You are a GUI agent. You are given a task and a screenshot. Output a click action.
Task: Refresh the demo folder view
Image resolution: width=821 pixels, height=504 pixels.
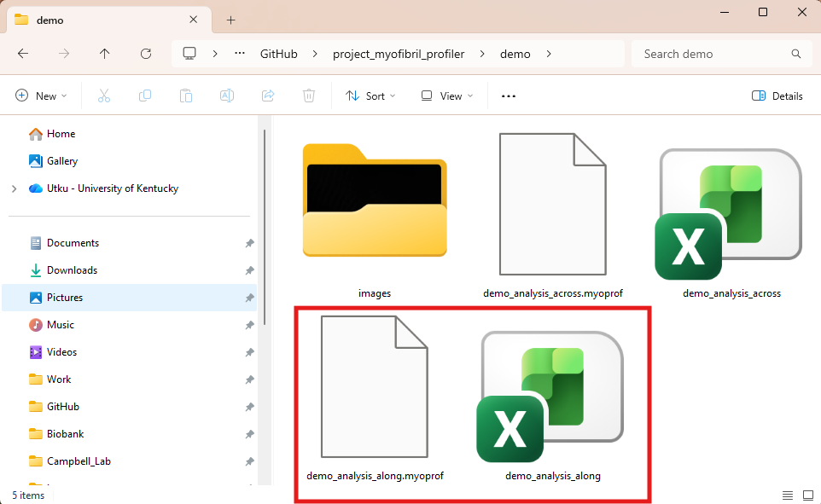pos(146,54)
